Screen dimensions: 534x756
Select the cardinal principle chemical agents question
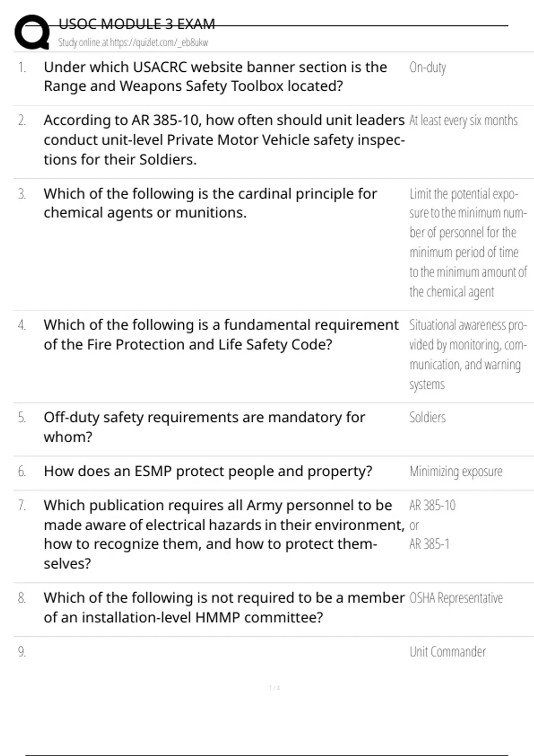point(210,203)
